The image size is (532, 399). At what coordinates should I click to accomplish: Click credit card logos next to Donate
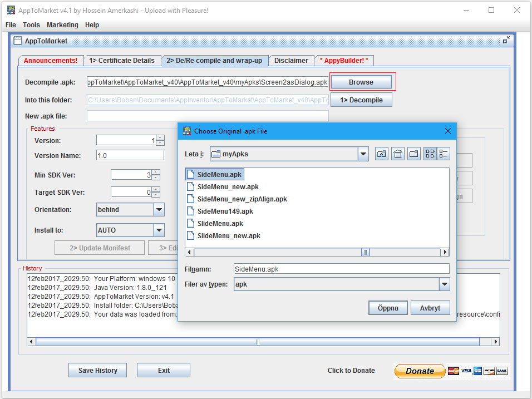coord(477,371)
